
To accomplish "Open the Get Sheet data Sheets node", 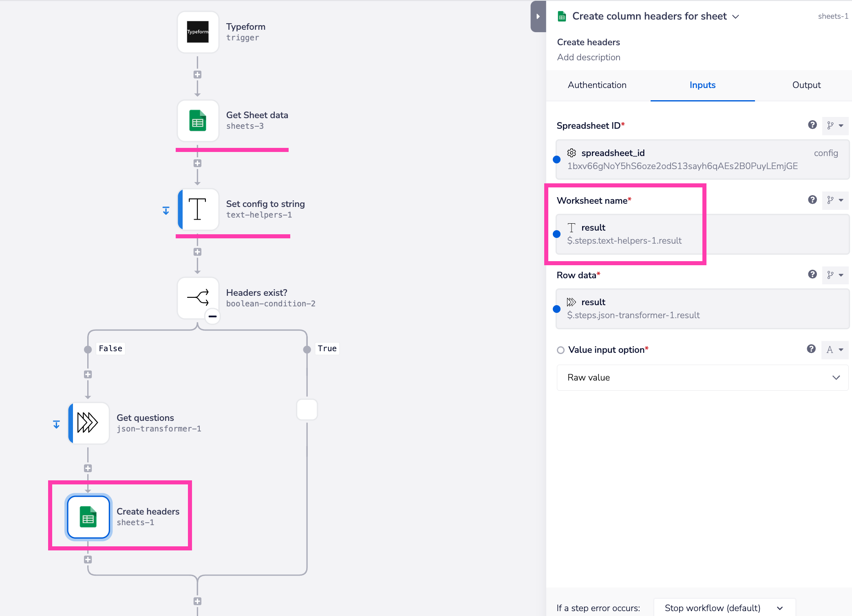I will click(x=198, y=121).
